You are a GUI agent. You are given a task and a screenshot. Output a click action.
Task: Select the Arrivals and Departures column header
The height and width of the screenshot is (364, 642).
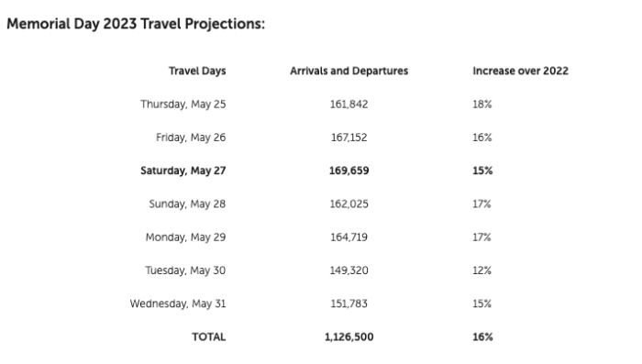click(x=349, y=71)
